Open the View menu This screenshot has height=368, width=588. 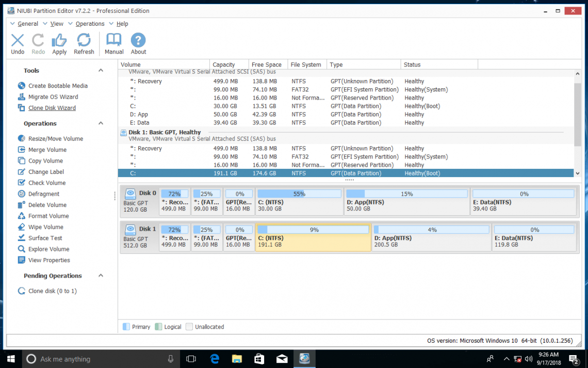[x=57, y=24]
